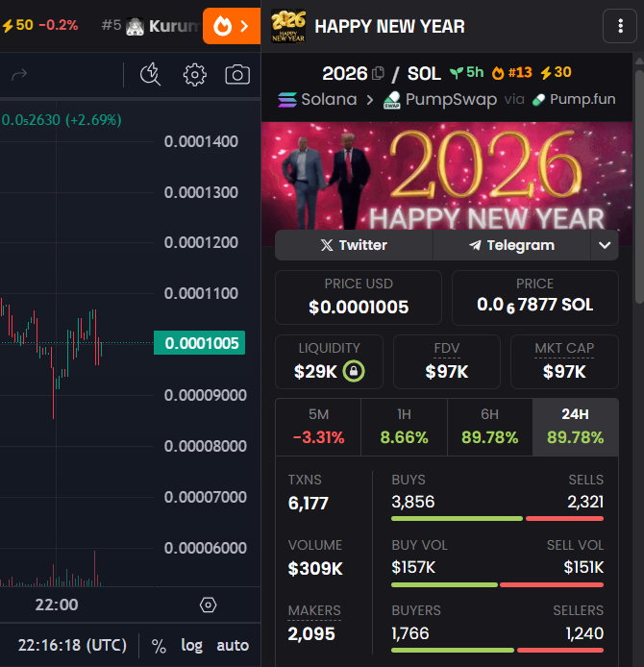Click the SELLERS 1,240 value
Viewport: 644px width, 667px height.
[584, 633]
